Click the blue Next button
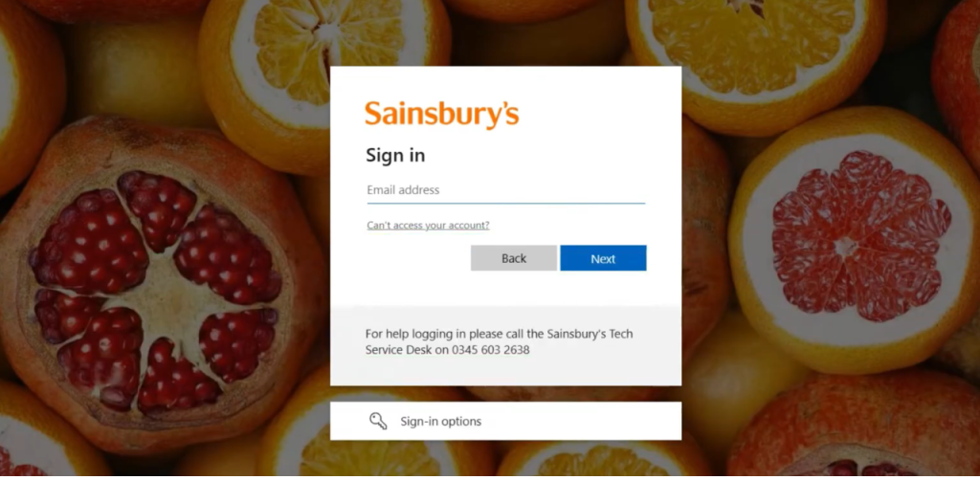The height and width of the screenshot is (480, 980). [603, 258]
